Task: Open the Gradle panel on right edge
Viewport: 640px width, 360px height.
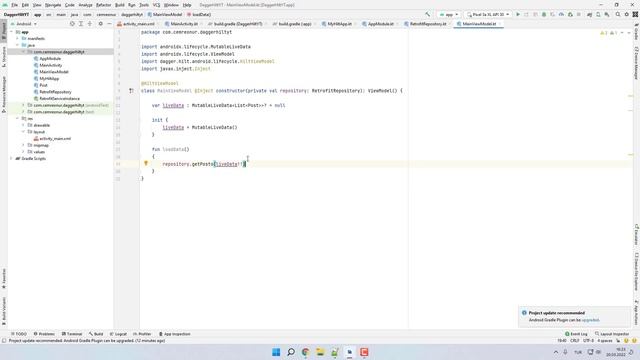Action: click(636, 33)
